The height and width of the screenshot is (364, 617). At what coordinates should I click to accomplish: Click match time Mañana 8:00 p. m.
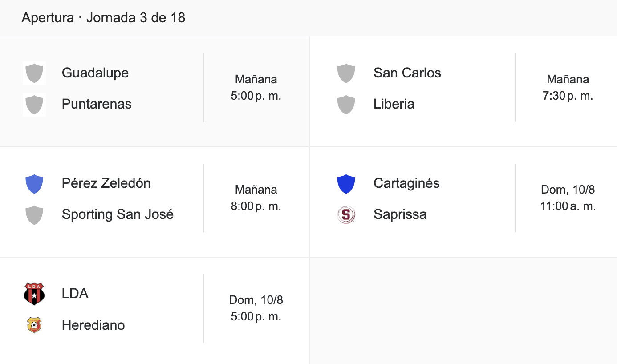coord(256,198)
